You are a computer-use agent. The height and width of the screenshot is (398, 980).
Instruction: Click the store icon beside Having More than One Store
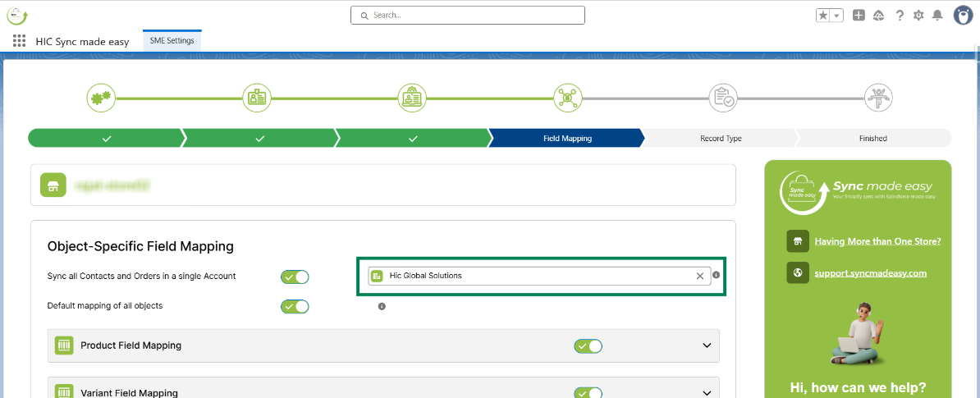coord(798,241)
